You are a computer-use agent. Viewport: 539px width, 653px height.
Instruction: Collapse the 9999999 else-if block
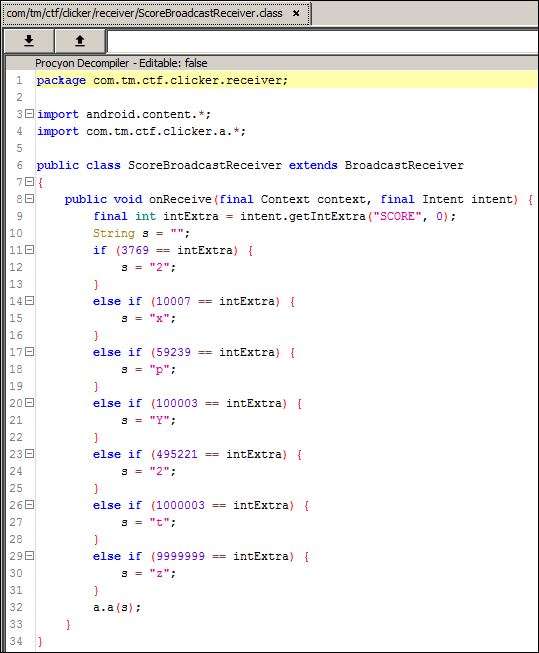pos(29,556)
